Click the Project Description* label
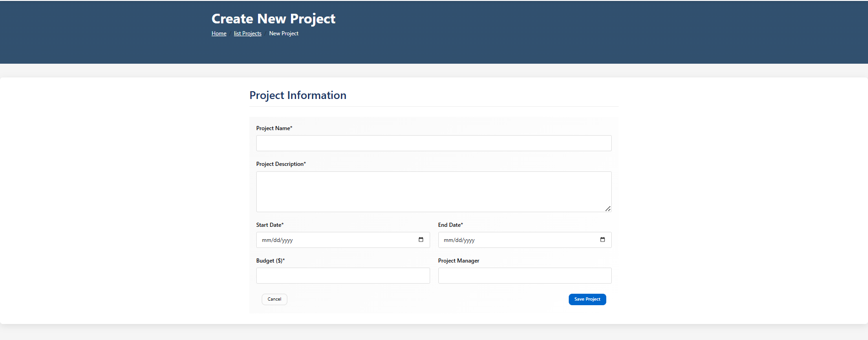The width and height of the screenshot is (868, 340). (281, 164)
